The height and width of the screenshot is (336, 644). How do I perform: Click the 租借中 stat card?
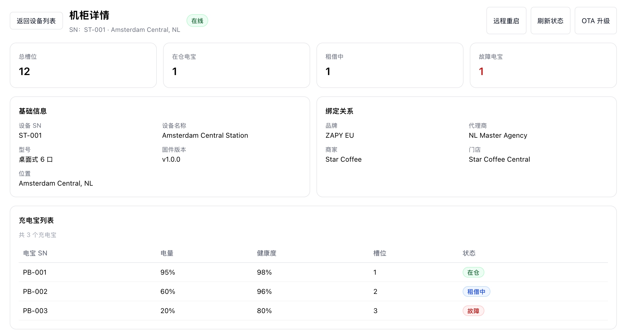390,65
